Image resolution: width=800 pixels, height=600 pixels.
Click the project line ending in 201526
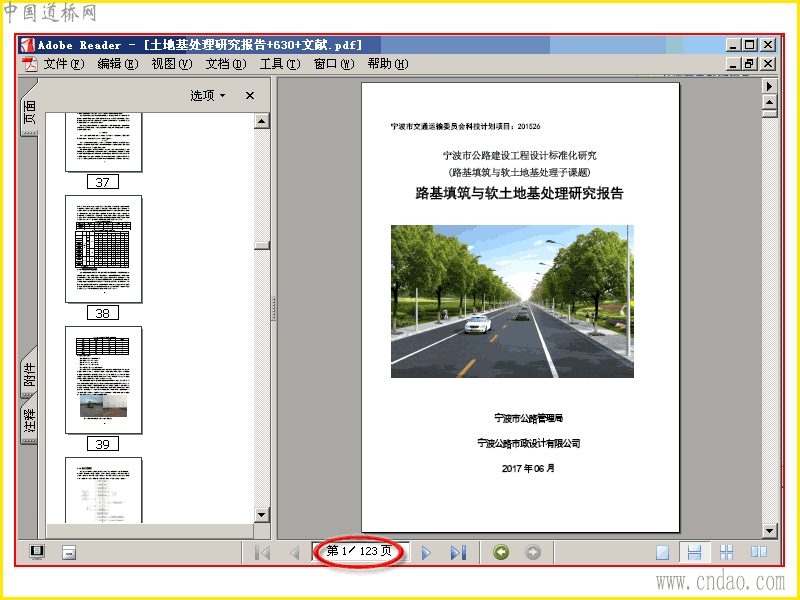pos(465,127)
